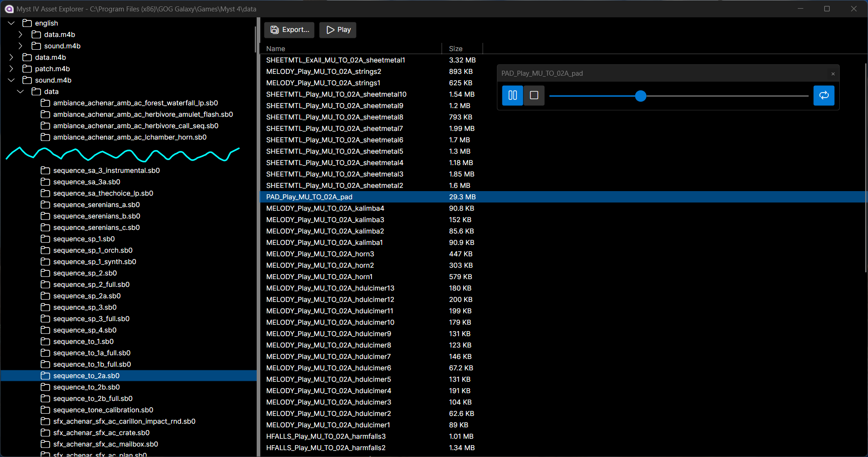
Task: Select the highlighted PAD_Play_MU_TO_02A_pad row
Action: coord(563,197)
